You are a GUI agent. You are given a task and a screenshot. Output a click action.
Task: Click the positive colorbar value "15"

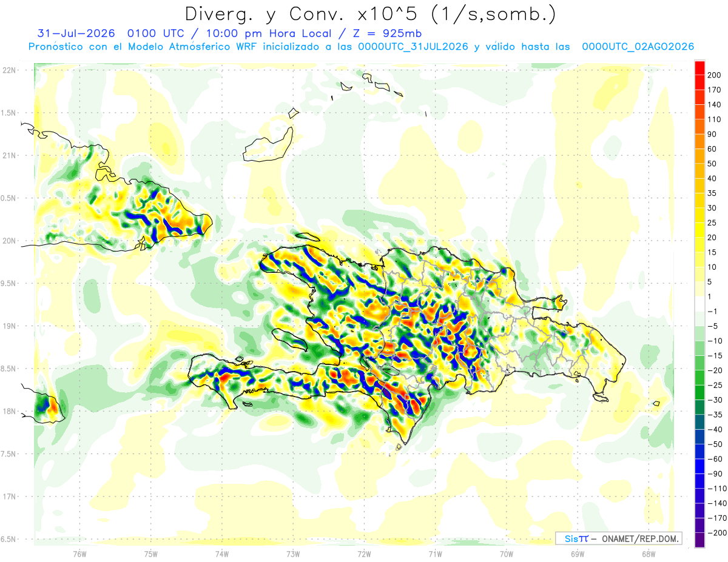(712, 252)
